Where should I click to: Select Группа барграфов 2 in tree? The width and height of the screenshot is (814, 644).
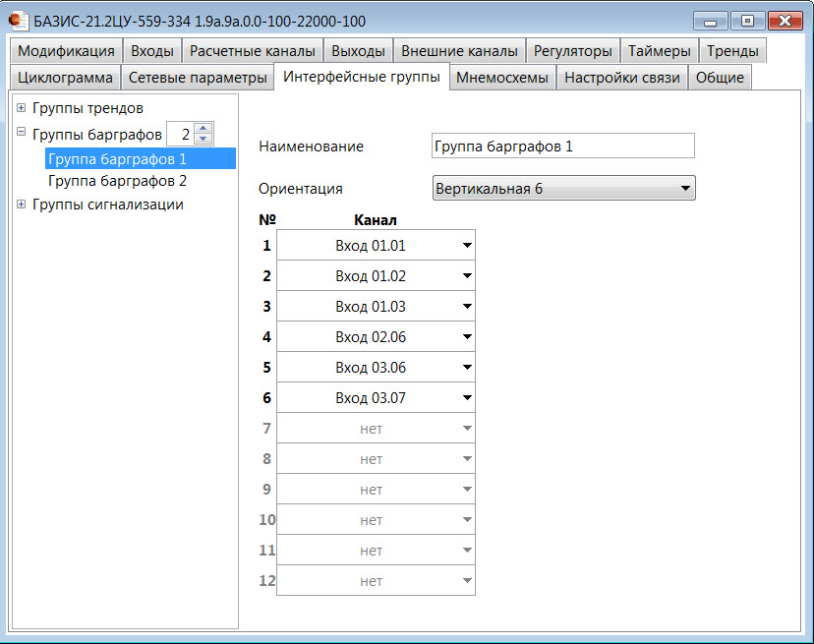117,181
